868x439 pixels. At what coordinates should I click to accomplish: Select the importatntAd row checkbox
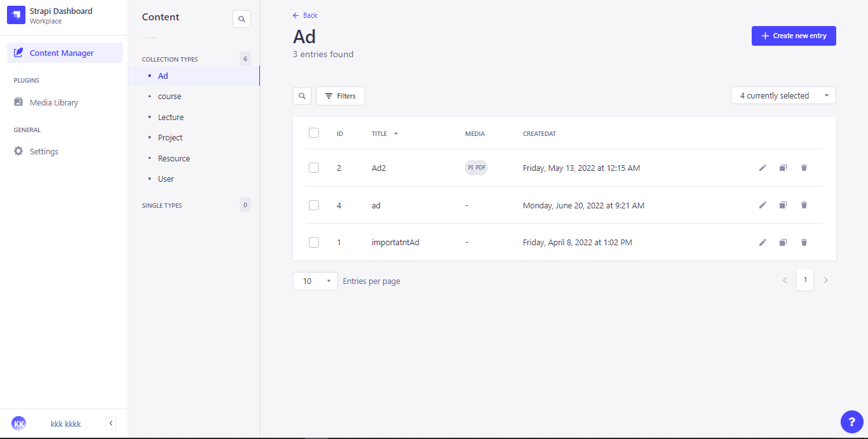(314, 242)
